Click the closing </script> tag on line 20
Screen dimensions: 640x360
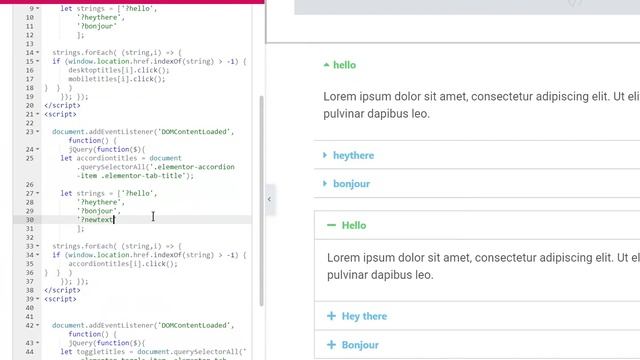[x=62, y=105]
